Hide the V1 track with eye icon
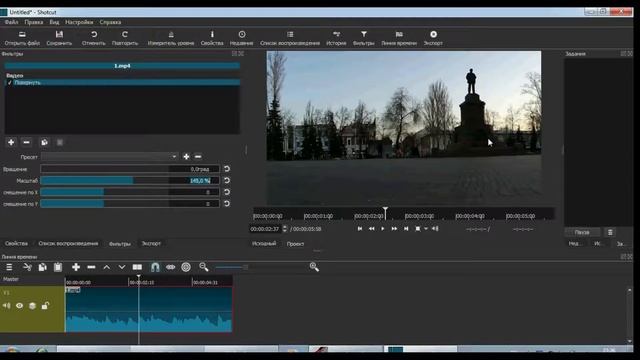Screen dimensions: 640x360 click(x=19, y=305)
